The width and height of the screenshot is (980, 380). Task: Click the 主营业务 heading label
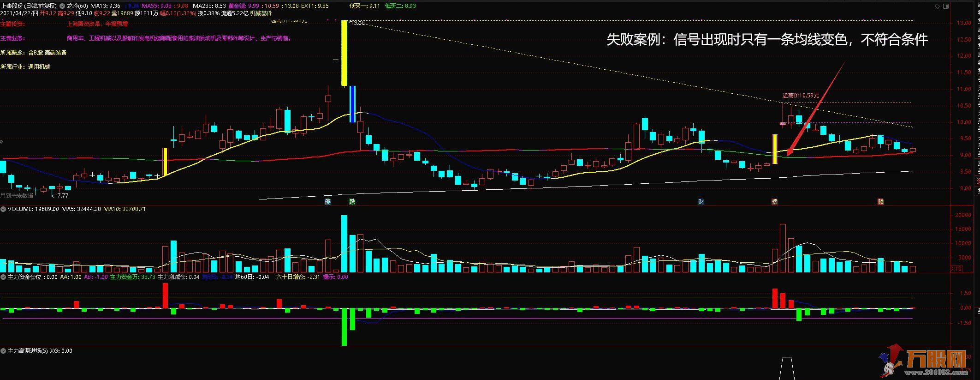point(13,38)
